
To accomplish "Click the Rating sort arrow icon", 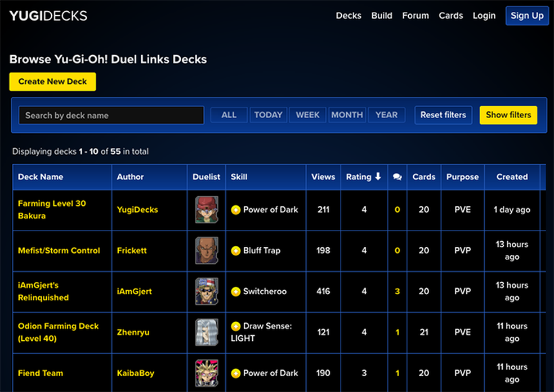I will pyautogui.click(x=378, y=177).
